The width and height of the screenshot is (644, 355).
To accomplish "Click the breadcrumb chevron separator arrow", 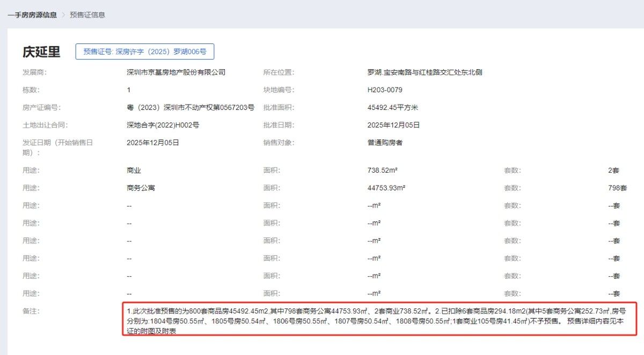I will 63,15.
